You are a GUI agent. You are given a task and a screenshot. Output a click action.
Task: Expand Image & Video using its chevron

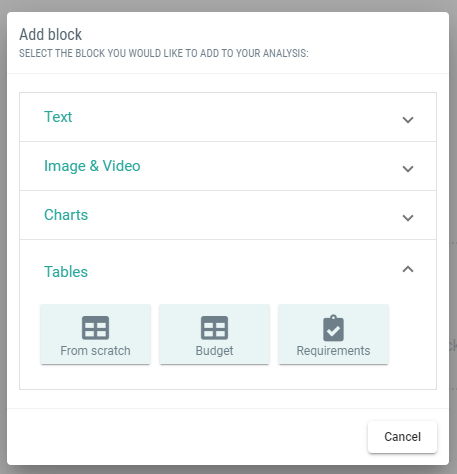(x=408, y=169)
